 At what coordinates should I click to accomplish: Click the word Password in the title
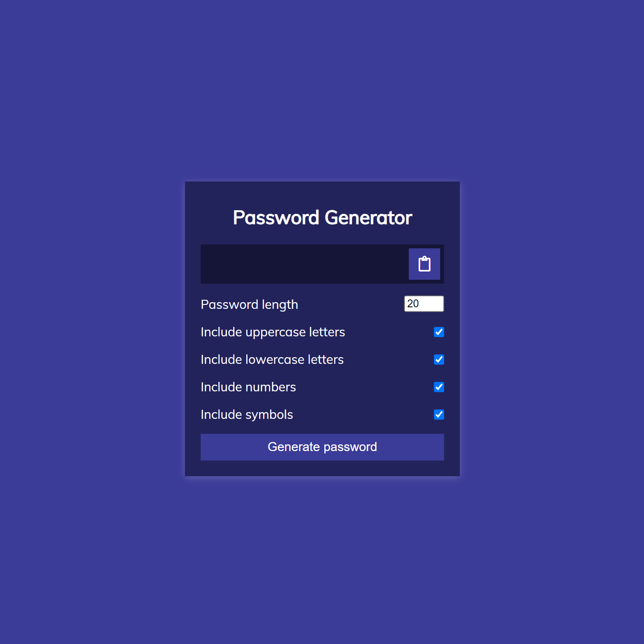coord(276,218)
